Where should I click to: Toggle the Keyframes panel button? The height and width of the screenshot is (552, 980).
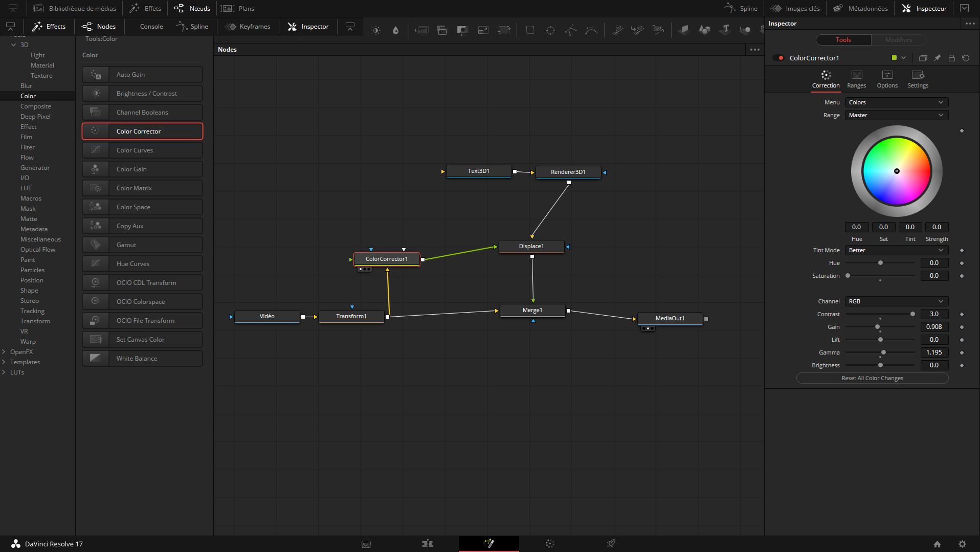coord(248,27)
